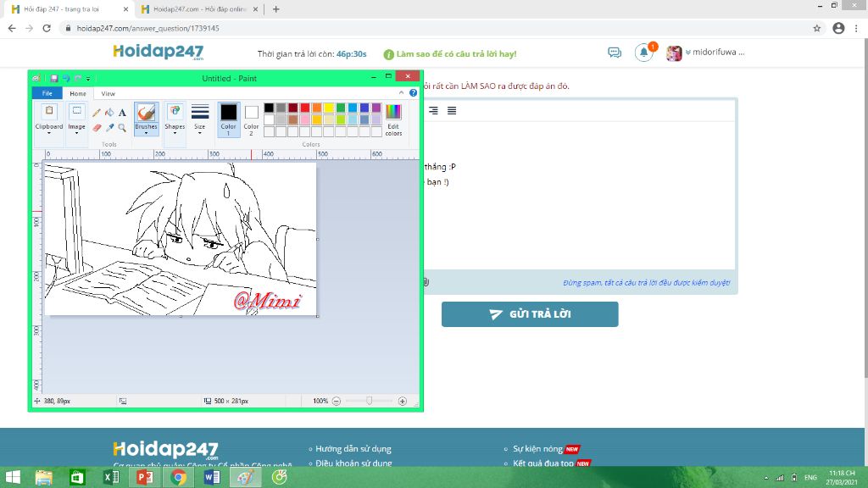
Task: Open Customize Quick Access Toolbar dropdown
Action: pyautogui.click(x=88, y=79)
